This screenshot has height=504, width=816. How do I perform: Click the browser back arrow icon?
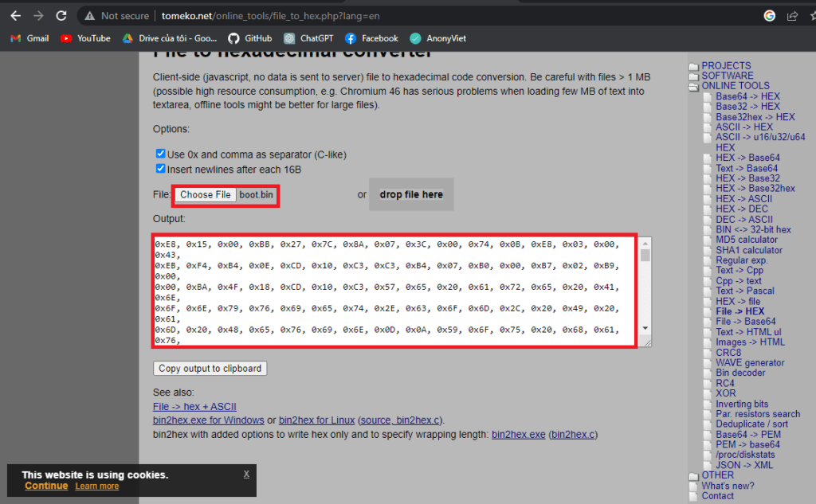[x=16, y=16]
